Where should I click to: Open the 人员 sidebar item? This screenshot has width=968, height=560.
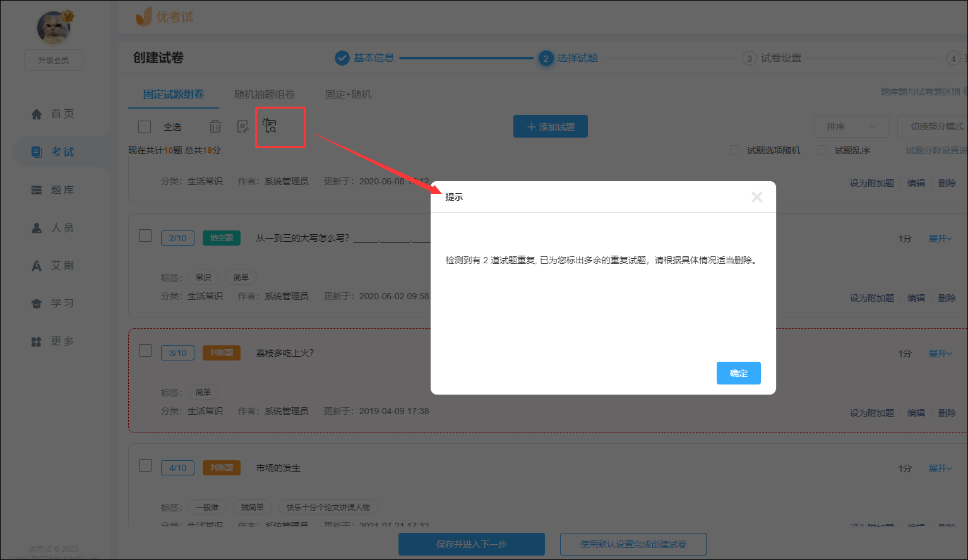pyautogui.click(x=53, y=227)
